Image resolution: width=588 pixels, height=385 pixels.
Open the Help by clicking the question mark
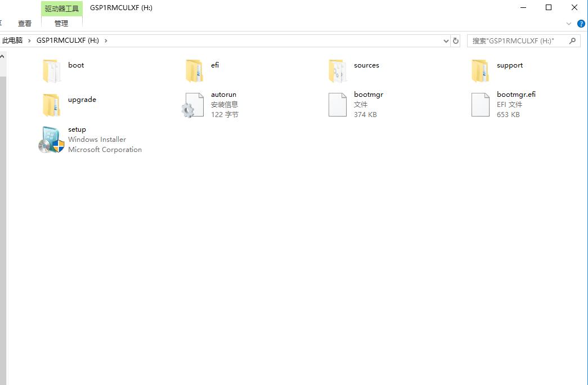[x=581, y=24]
